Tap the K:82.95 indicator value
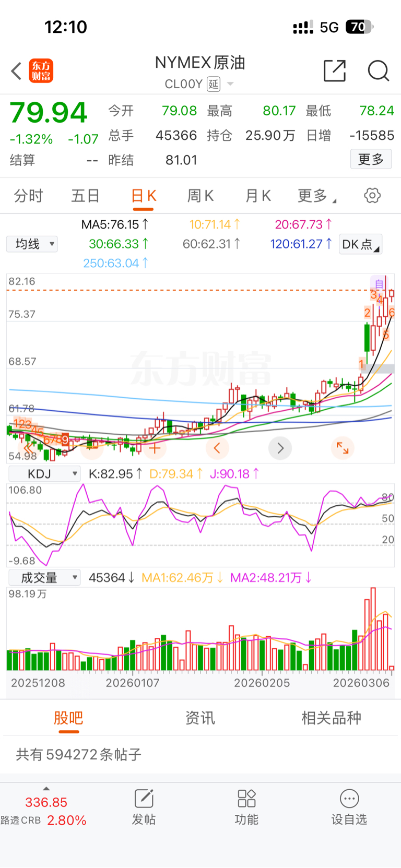This screenshot has width=401, height=868. coord(115,474)
